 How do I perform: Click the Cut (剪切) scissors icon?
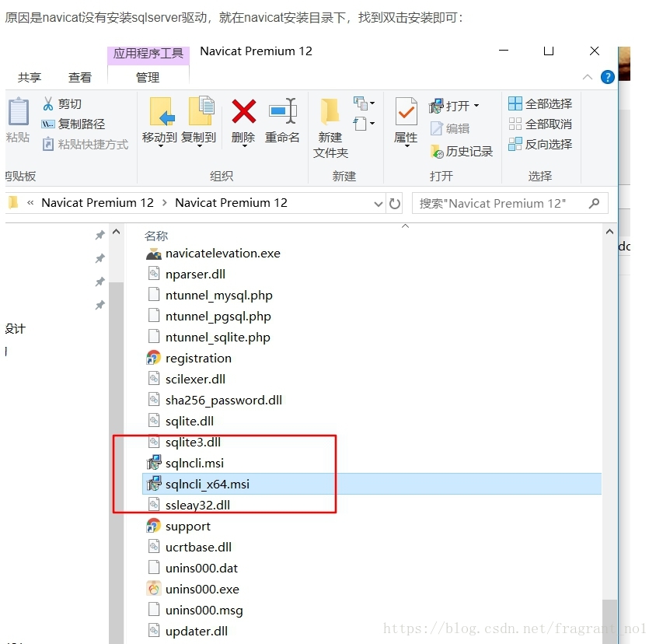tap(48, 103)
